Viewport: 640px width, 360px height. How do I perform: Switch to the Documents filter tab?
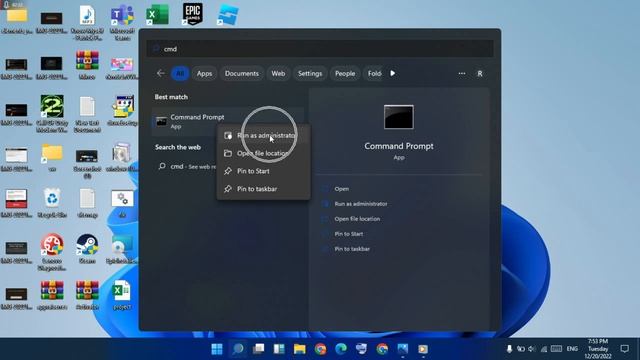[242, 73]
